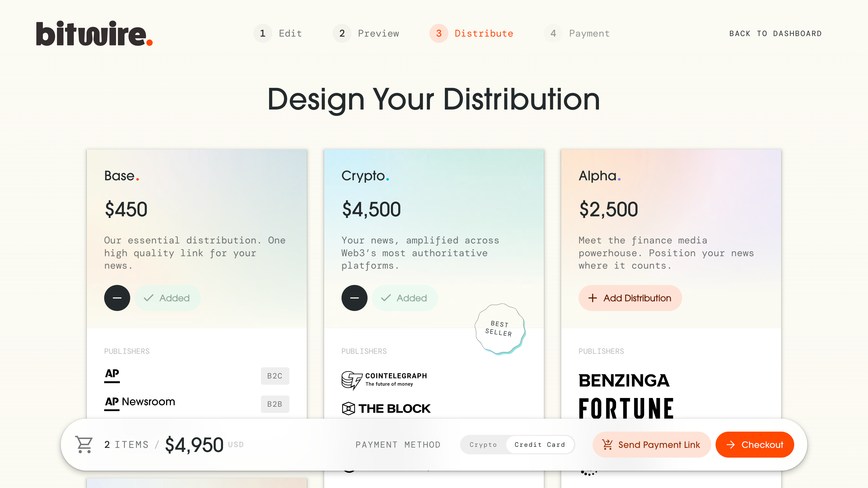Click the Checkout button
Viewport: 868px width, 488px height.
[x=754, y=445]
